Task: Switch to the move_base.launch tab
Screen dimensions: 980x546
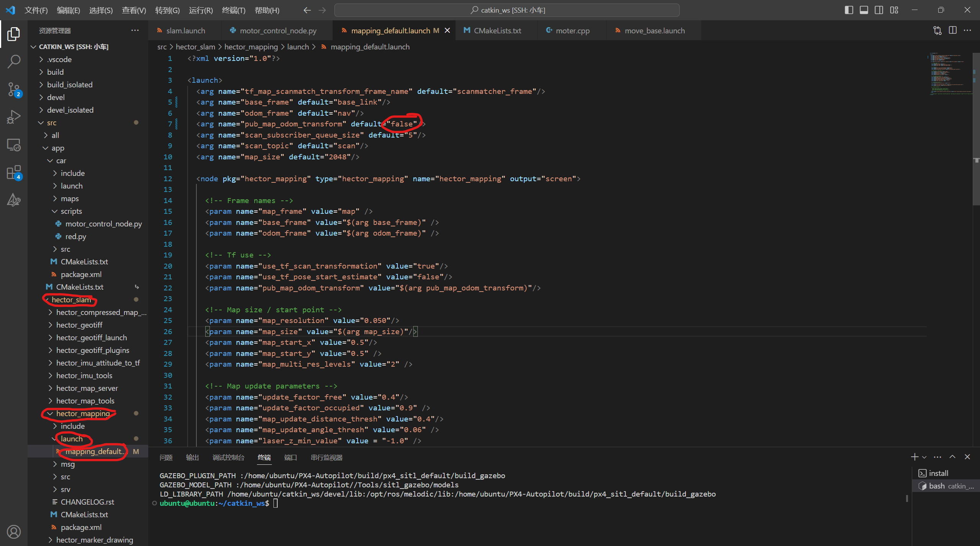Action: pyautogui.click(x=654, y=31)
